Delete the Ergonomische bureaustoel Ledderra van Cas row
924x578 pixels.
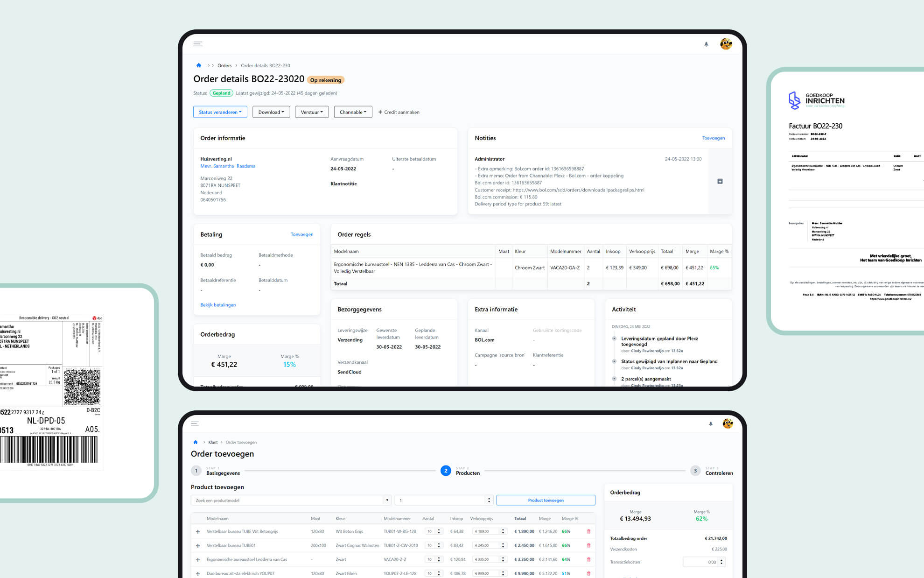(x=588, y=559)
